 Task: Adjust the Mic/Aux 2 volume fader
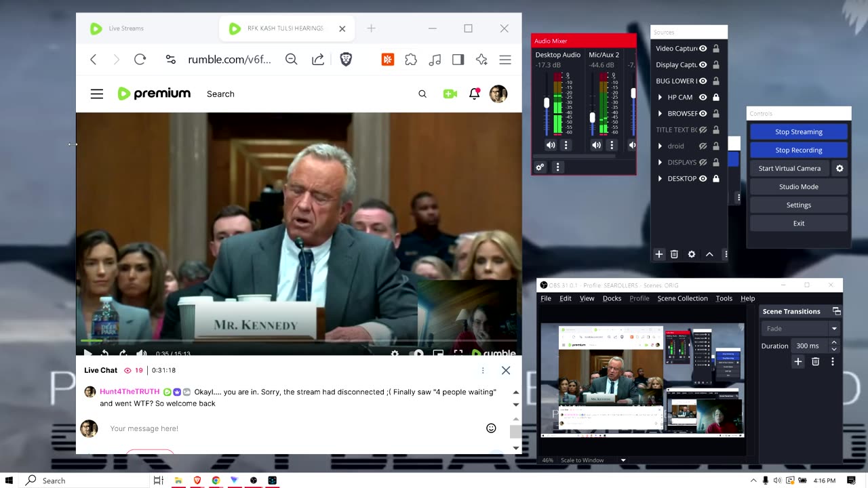592,118
